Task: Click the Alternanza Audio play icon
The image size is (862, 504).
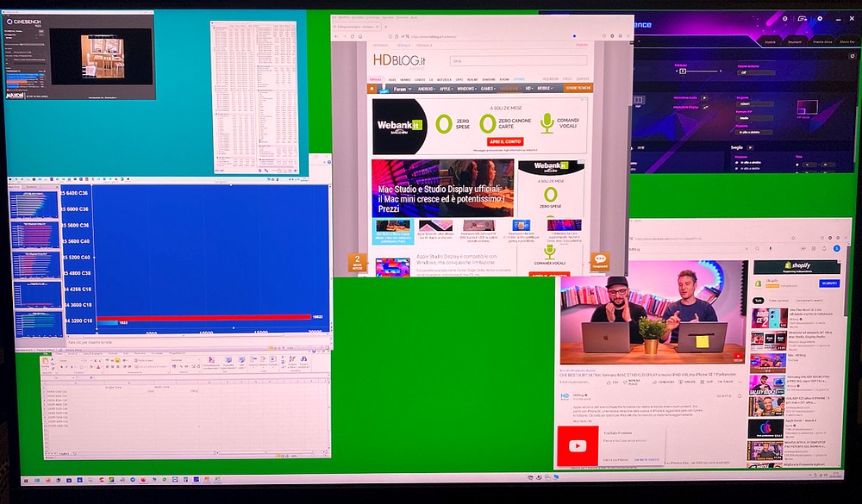Action: 704,98
